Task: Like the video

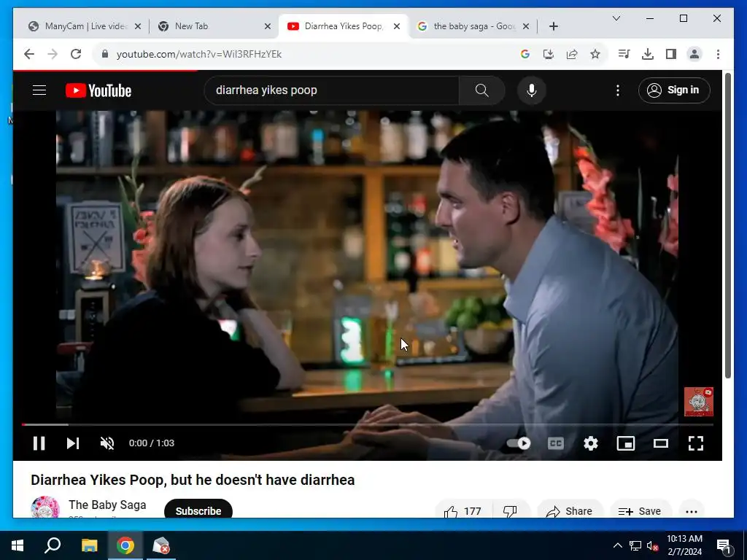Action: [463, 510]
